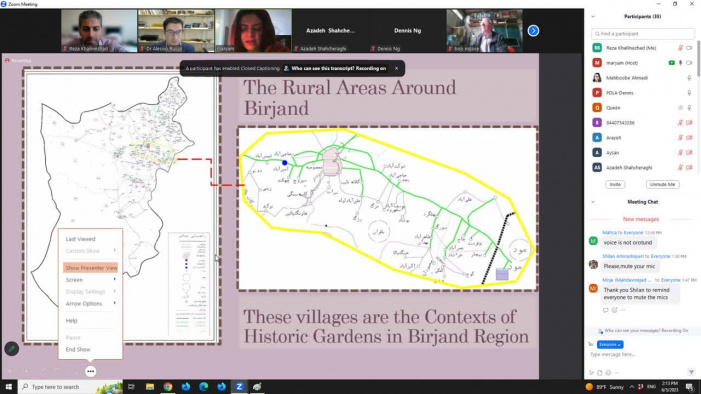701x394 pixels.
Task: Collapse the Participants panel chevron
Action: tap(593, 17)
